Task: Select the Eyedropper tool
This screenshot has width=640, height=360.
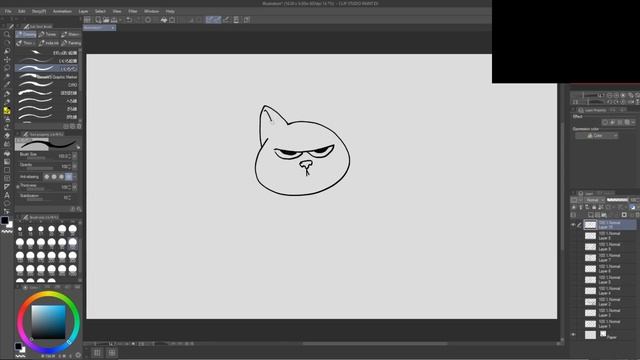Action: pos(7,85)
